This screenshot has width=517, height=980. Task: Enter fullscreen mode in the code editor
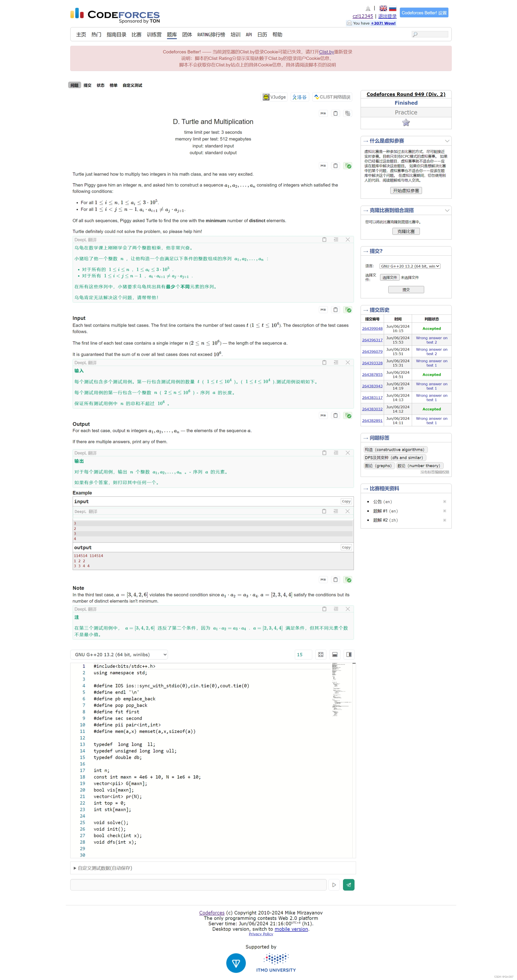(321, 654)
